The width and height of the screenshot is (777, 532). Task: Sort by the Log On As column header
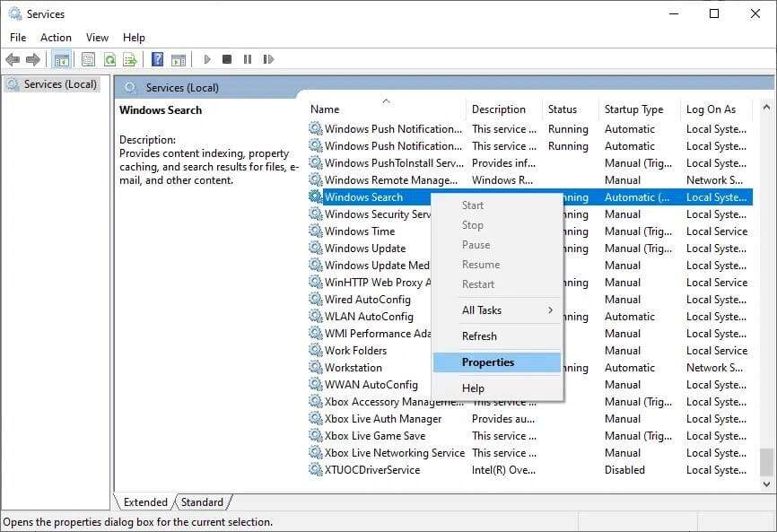pos(717,109)
